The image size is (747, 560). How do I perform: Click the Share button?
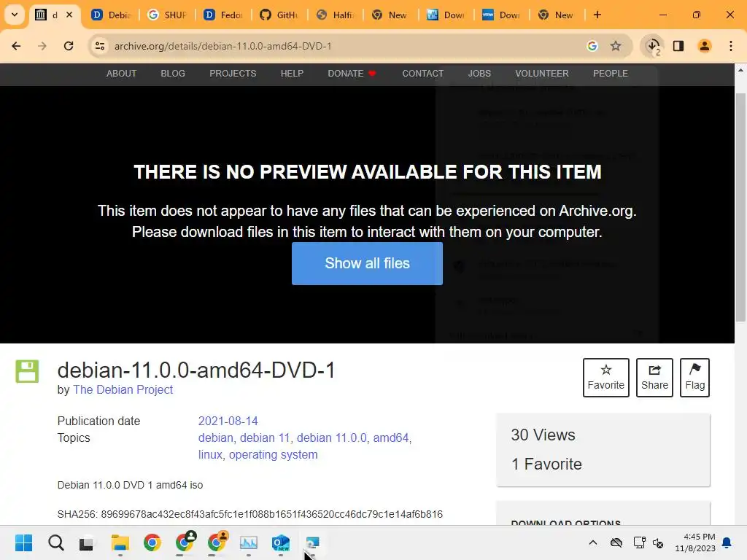pyautogui.click(x=654, y=378)
